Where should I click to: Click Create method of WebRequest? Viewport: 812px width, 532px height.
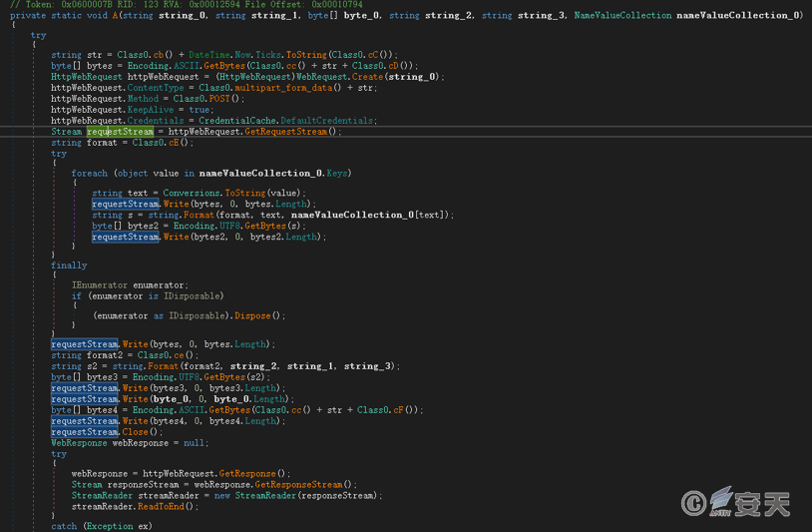click(368, 77)
